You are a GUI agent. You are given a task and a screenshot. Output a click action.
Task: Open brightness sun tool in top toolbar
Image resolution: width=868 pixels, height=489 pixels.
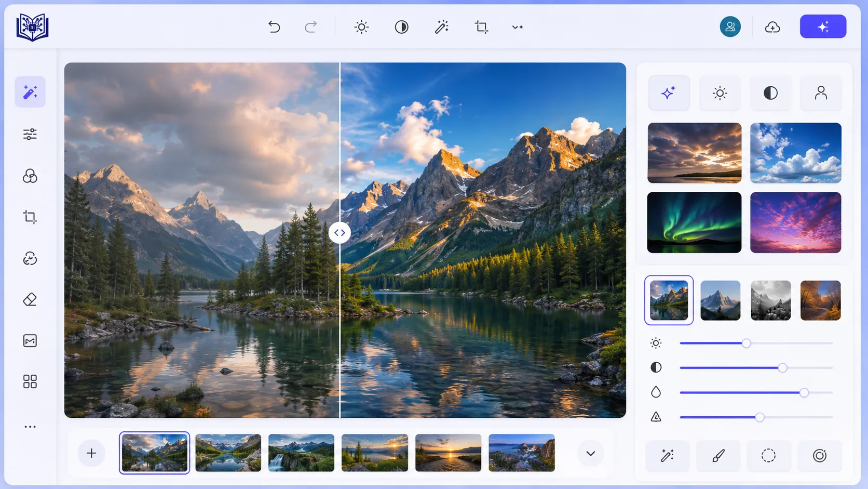(361, 27)
